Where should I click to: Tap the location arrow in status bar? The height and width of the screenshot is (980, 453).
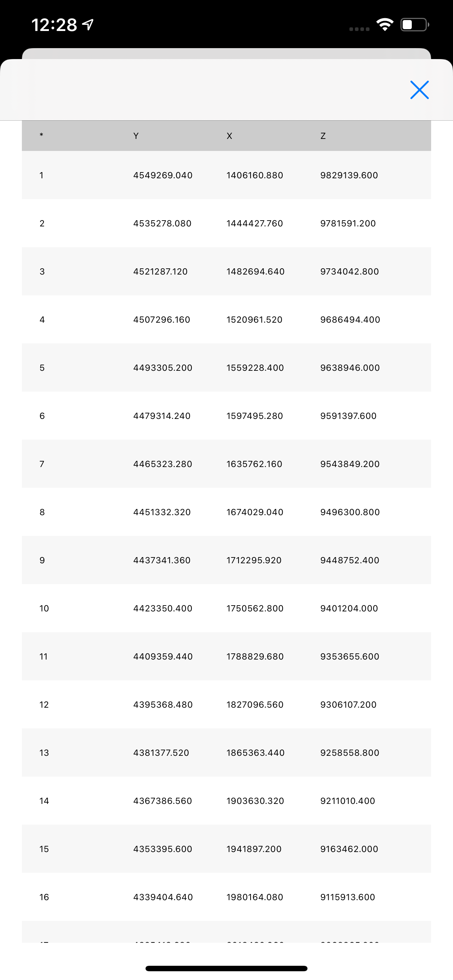tap(88, 25)
